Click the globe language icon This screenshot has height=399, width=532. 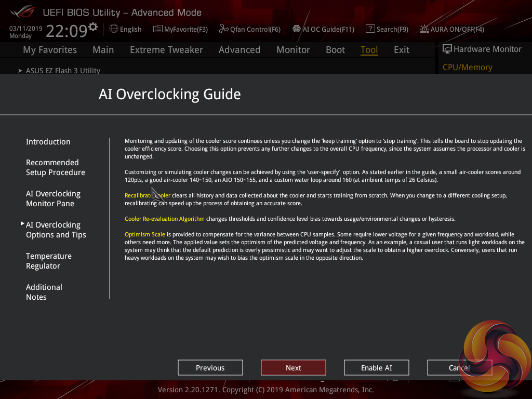coord(114,29)
